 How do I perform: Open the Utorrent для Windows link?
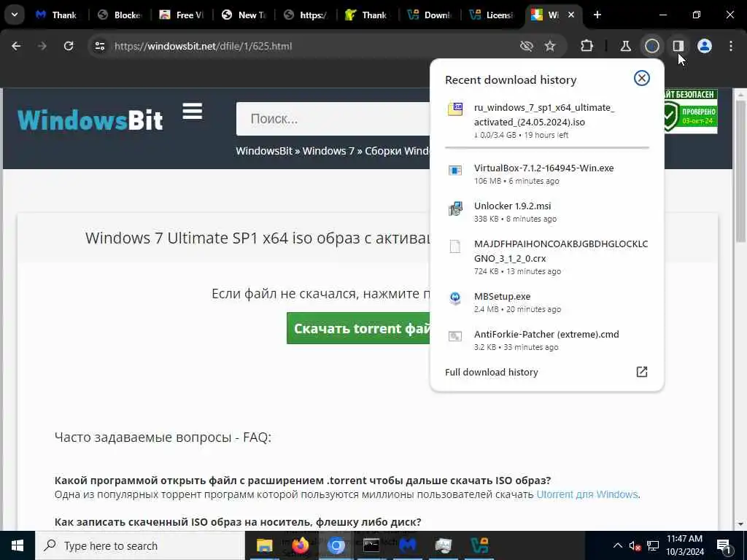tap(587, 494)
